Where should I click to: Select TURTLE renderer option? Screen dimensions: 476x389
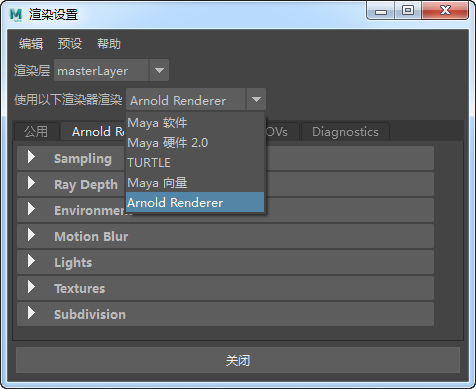click(x=195, y=163)
